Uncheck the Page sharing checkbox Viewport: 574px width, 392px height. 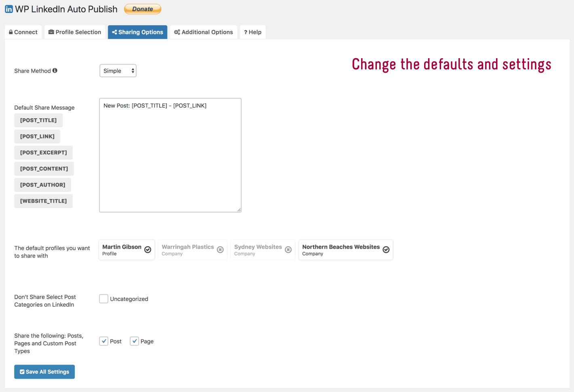[135, 341]
